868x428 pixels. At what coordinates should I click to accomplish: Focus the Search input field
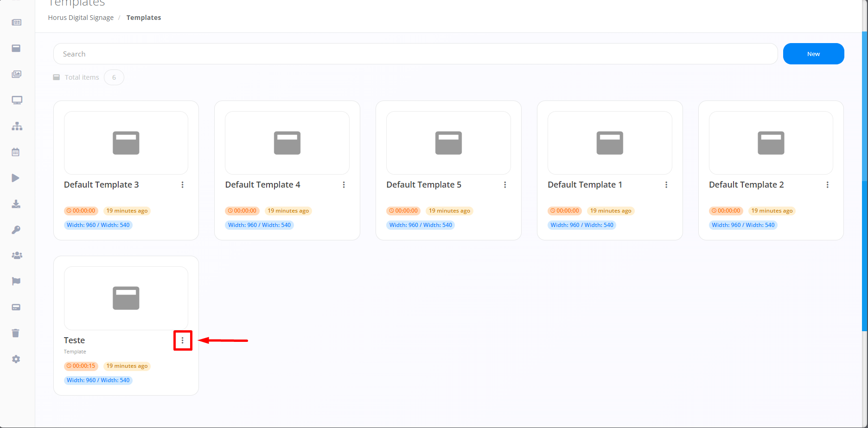coord(415,54)
